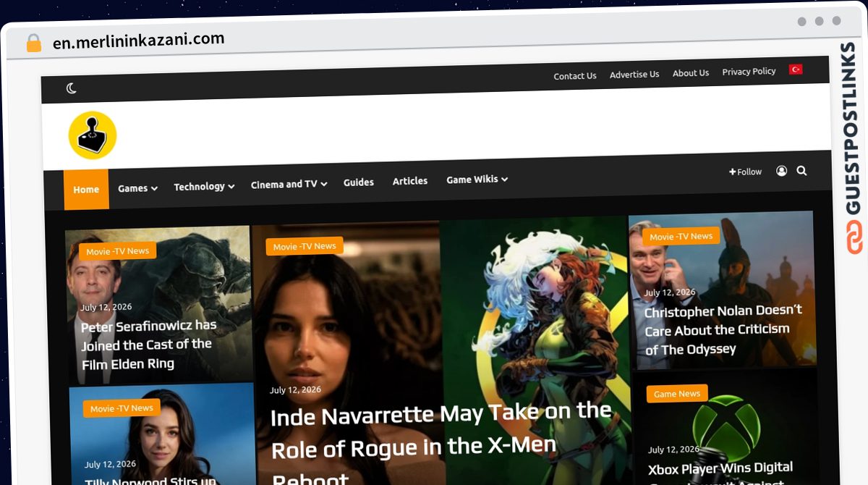Click the Xbox logo thumbnail image
The height and width of the screenshot is (485, 868).
(726, 428)
